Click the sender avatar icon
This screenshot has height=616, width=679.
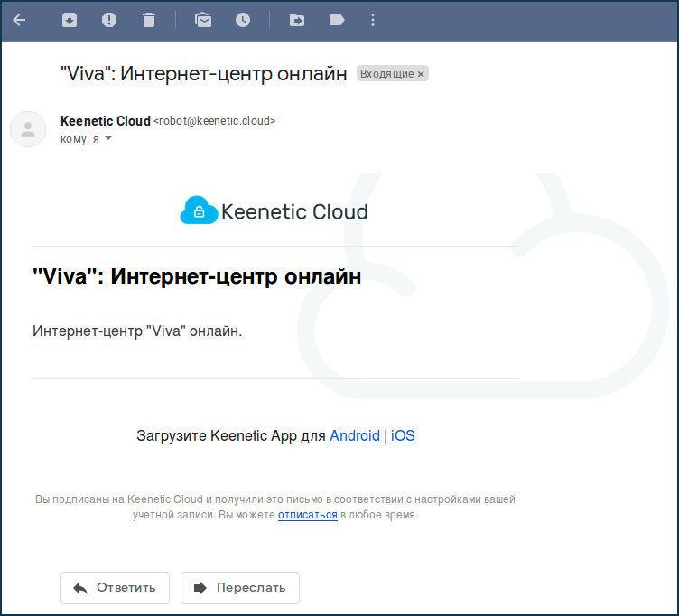click(x=28, y=129)
